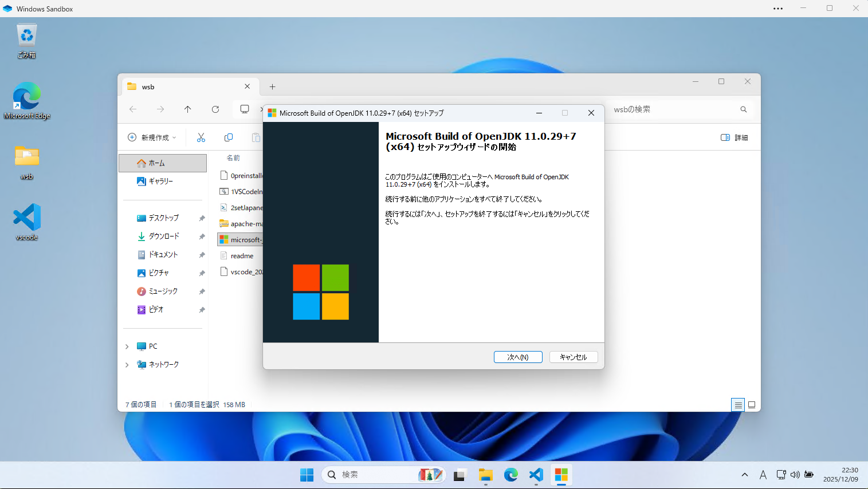Viewport: 868px width, 489px height.
Task: Close the OpenJDK setup dialog
Action: tap(591, 113)
